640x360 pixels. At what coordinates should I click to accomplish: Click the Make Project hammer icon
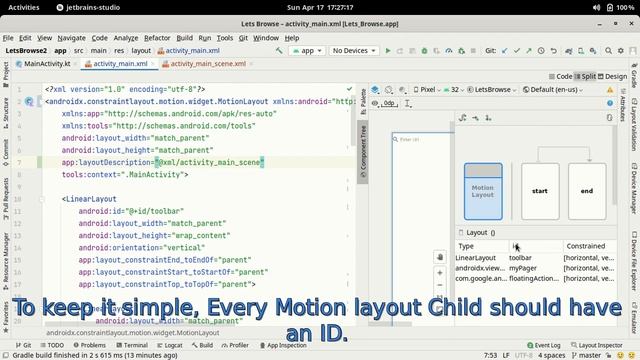pyautogui.click(x=279, y=51)
